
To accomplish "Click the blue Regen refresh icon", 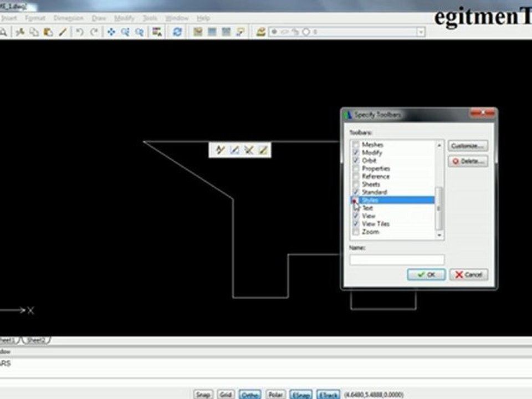I will pos(177,32).
